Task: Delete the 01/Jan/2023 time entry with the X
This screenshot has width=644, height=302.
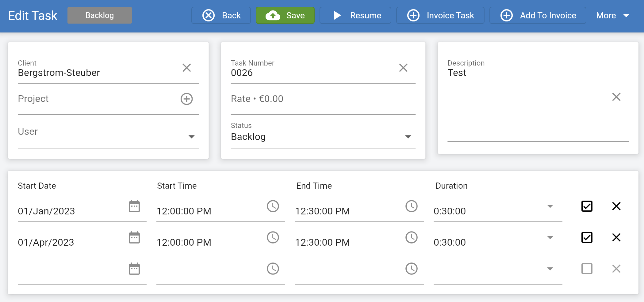Action: pyautogui.click(x=616, y=206)
